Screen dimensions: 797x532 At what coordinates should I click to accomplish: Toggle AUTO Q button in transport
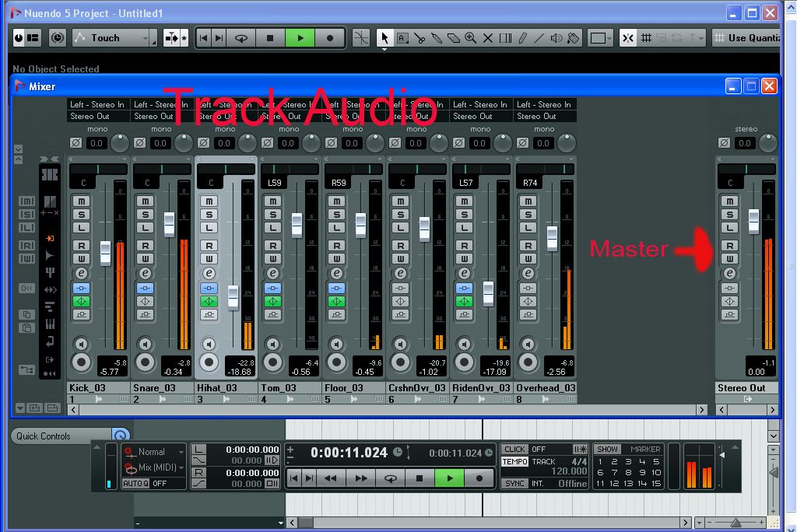pos(135,483)
